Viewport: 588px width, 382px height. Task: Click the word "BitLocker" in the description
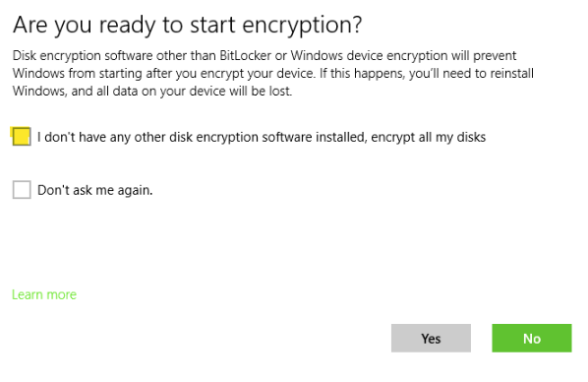coord(245,55)
